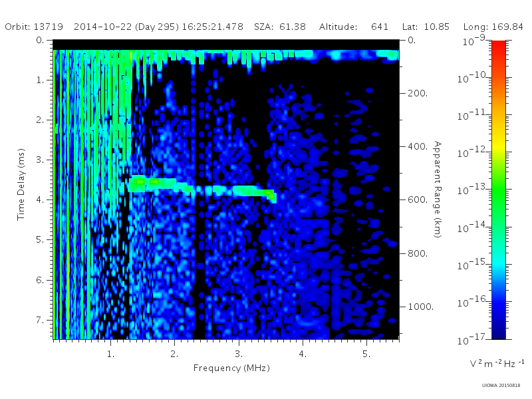Click the 'Frequency (MHz)' axis label

231,368
